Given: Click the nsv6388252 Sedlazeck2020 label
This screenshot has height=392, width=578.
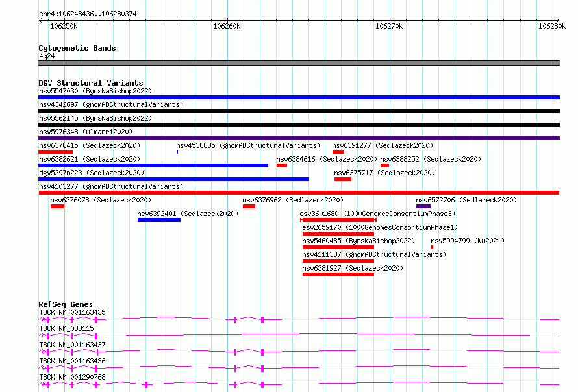Looking at the screenshot, I should pyautogui.click(x=431, y=159).
